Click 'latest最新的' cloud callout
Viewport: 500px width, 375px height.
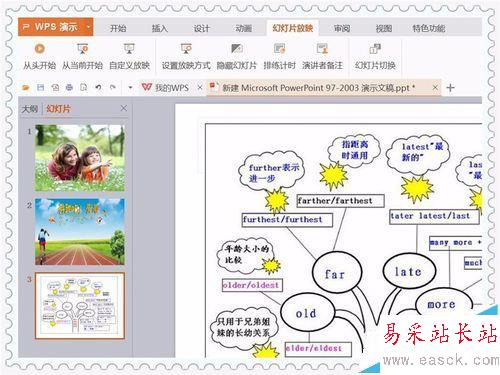click(x=418, y=153)
